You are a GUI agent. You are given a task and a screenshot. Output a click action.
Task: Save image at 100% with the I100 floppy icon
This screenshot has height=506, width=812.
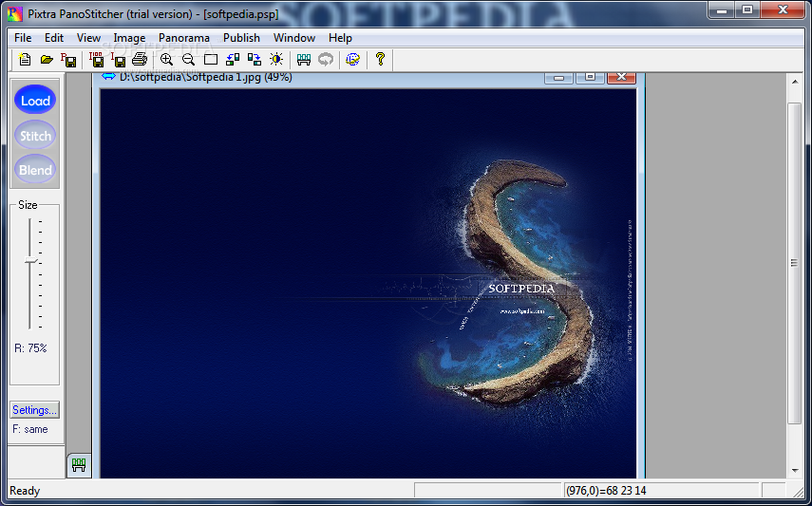pos(96,60)
